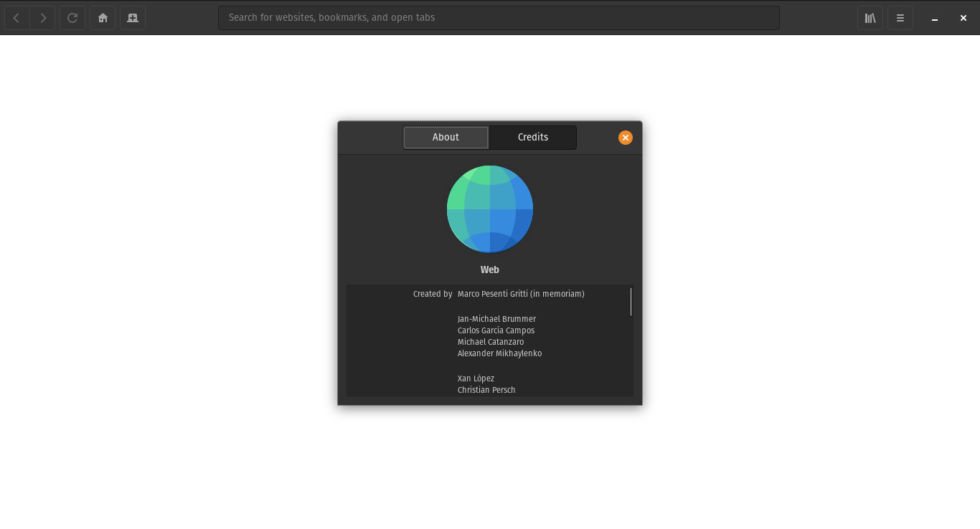
Task: Click the 'Web' application name
Action: coord(490,270)
